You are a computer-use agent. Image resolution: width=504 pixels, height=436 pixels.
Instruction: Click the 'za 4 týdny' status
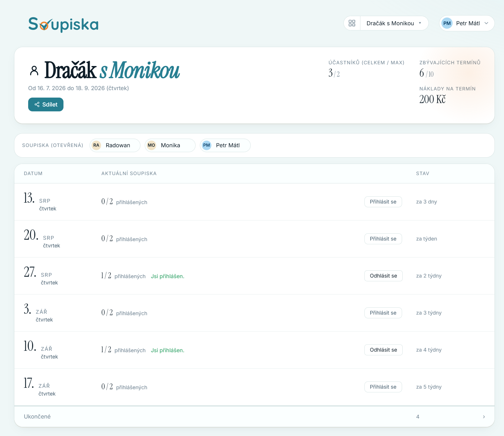(x=429, y=350)
